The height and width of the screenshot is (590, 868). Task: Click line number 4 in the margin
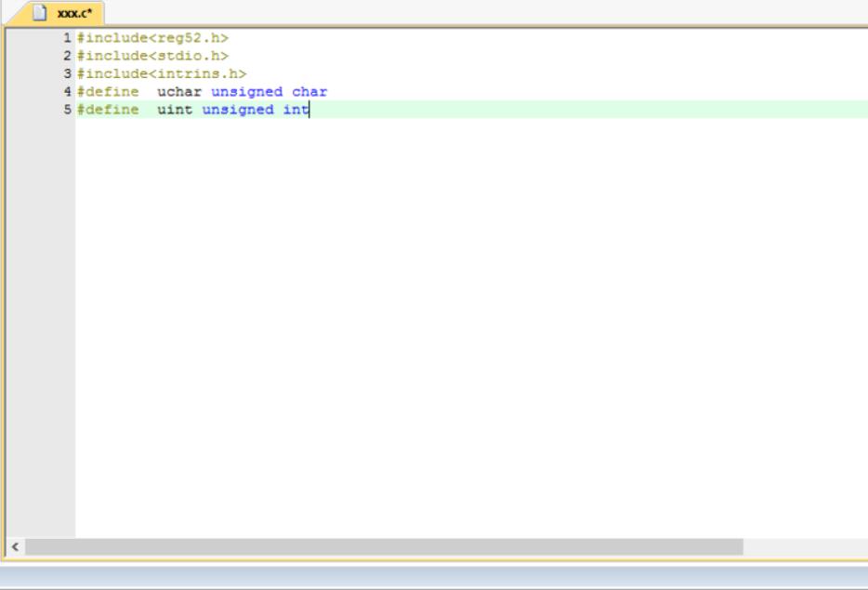[x=66, y=92]
